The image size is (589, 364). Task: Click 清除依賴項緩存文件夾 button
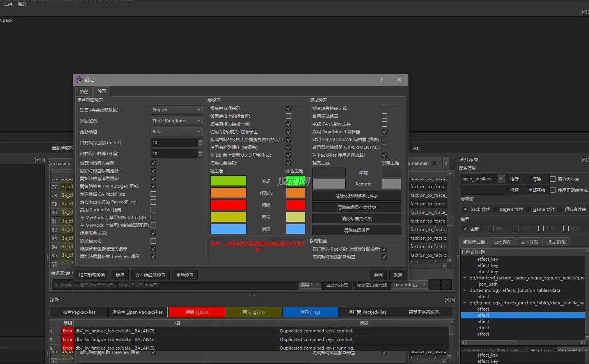coord(357,196)
